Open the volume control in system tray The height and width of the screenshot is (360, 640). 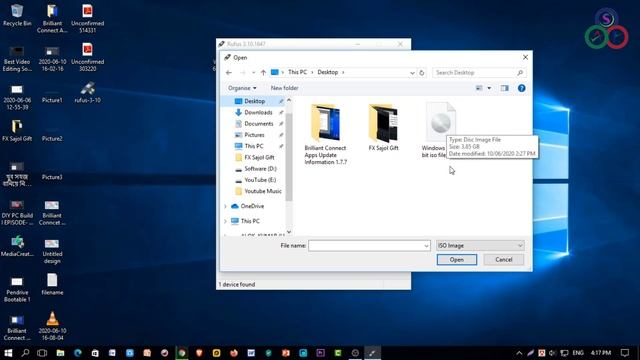click(553, 353)
